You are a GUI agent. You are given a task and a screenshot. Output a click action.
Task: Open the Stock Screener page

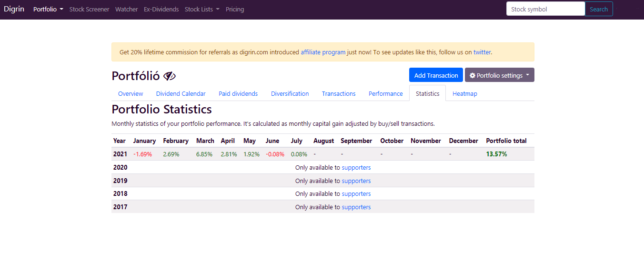tap(89, 9)
